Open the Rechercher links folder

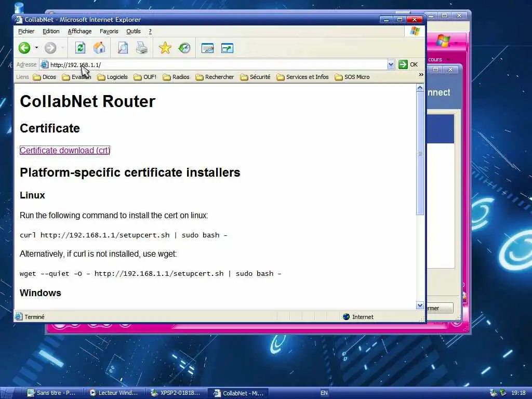[x=215, y=77]
